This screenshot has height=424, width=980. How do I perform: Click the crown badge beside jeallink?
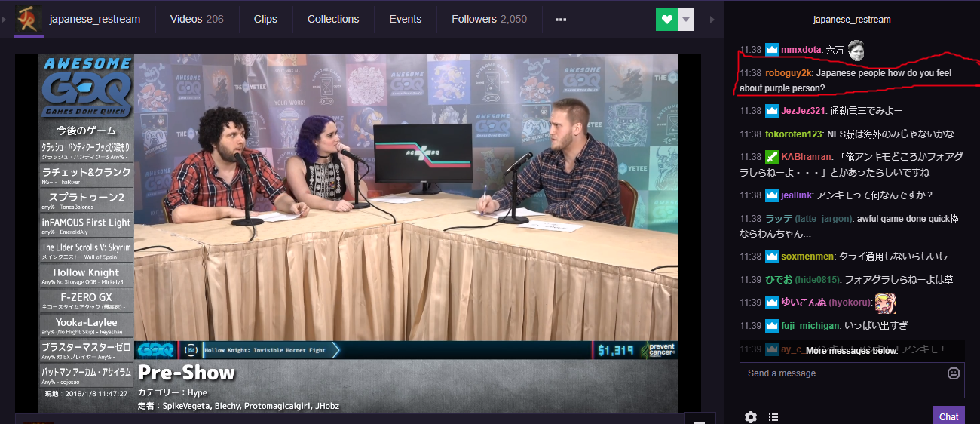coord(772,195)
